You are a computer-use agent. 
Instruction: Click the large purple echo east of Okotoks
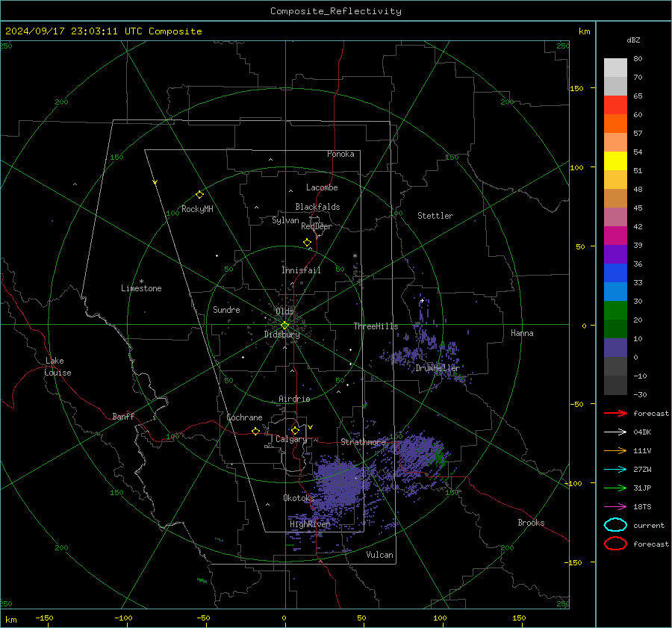tap(340, 482)
